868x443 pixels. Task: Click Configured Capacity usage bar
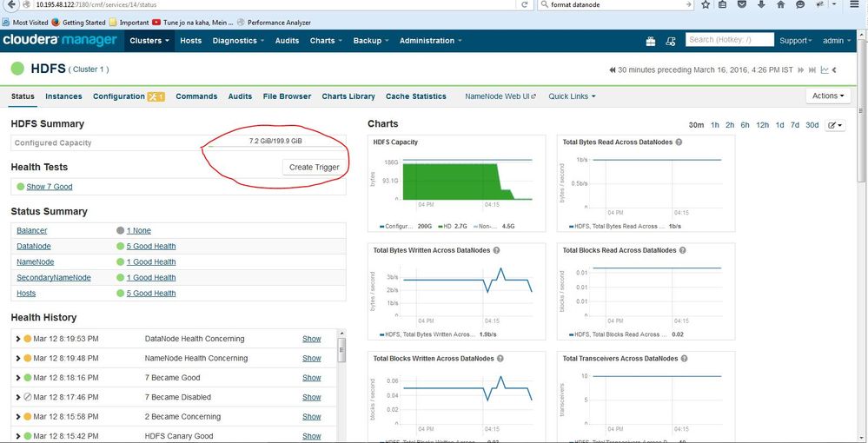click(x=275, y=142)
